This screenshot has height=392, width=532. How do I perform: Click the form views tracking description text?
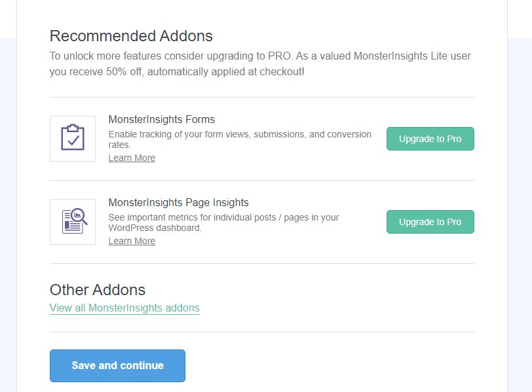pyautogui.click(x=240, y=139)
